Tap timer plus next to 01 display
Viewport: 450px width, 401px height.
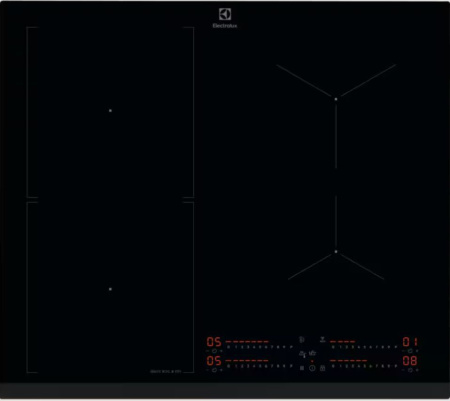tap(417, 351)
